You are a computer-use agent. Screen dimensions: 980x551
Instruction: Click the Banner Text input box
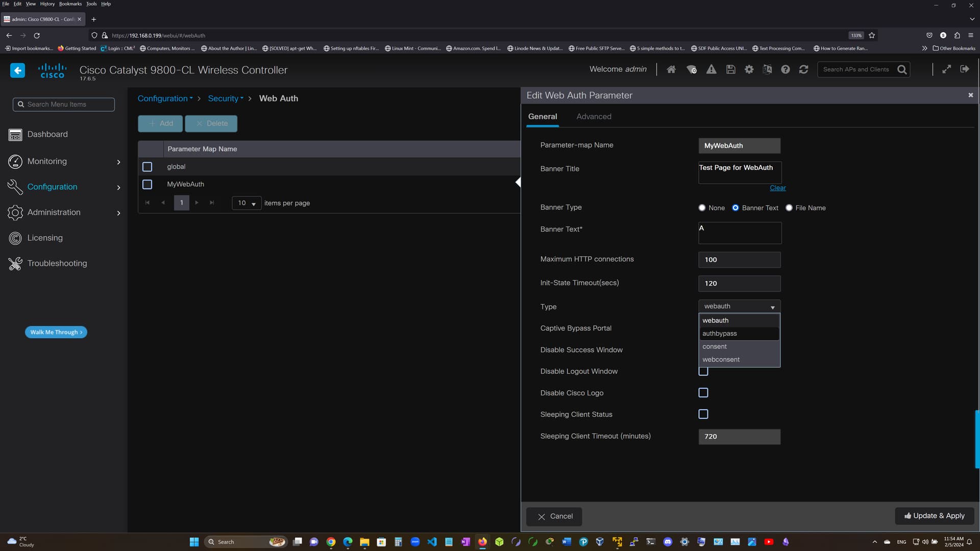740,233
